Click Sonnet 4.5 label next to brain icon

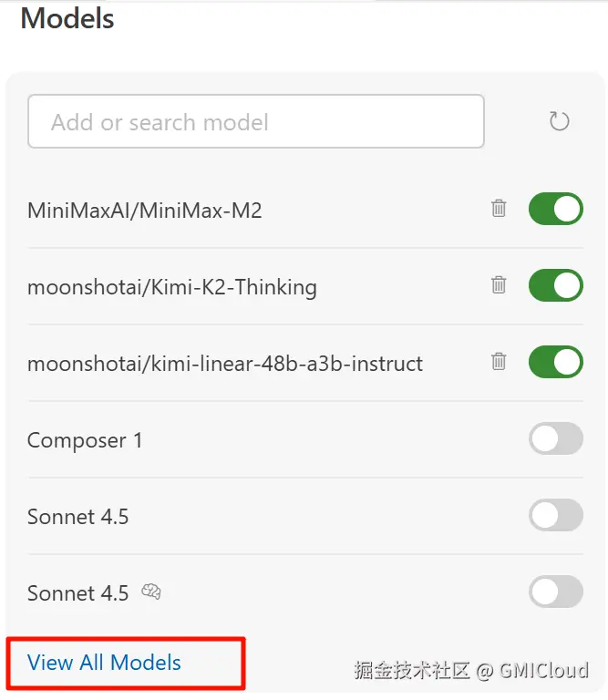point(78,593)
